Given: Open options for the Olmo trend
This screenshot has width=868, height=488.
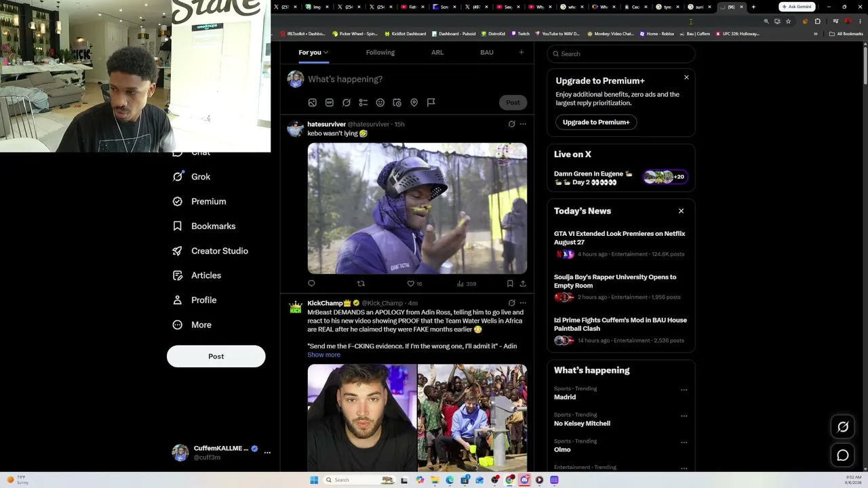Looking at the screenshot, I should coord(684,442).
